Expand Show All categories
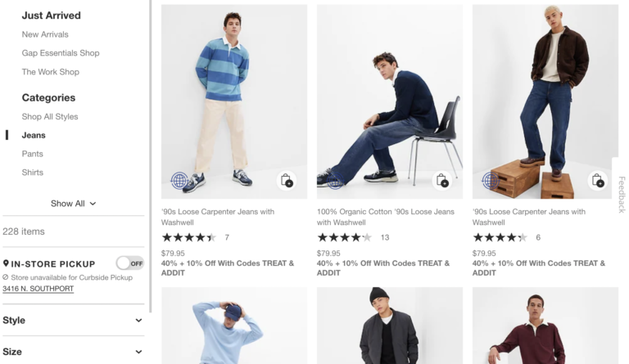629x364 pixels. coord(73,203)
